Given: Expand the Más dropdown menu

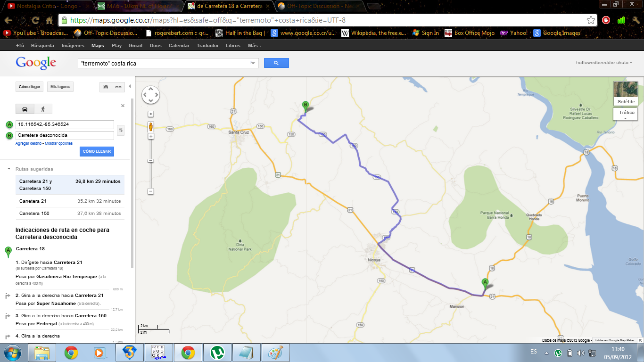Looking at the screenshot, I should point(255,46).
